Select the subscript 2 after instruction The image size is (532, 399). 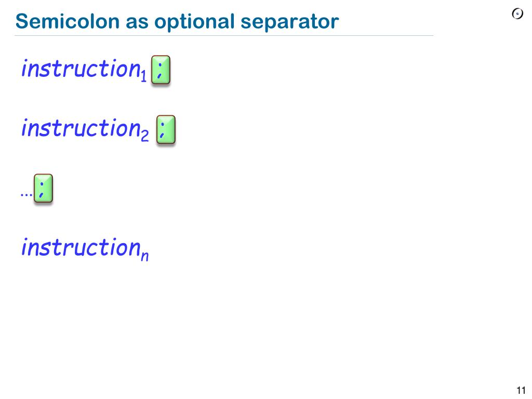click(x=145, y=135)
